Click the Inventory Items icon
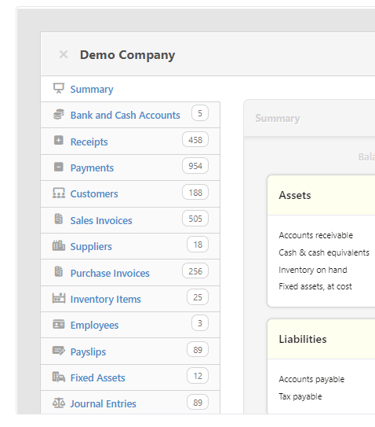Screen dimensions: 375x427 (59, 298)
